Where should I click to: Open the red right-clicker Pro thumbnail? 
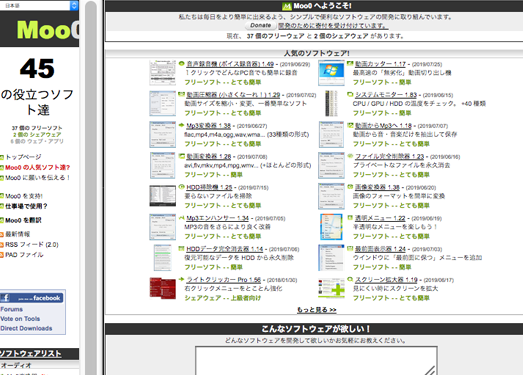click(x=162, y=288)
